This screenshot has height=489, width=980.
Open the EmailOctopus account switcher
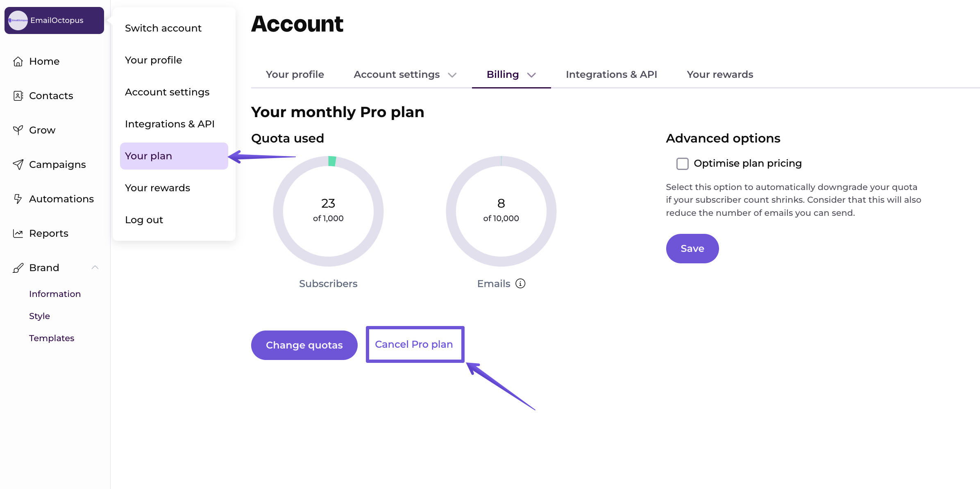pos(54,20)
